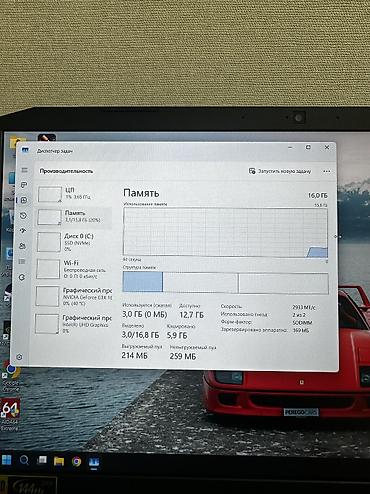This screenshot has height=494, width=370.
Task: Click 'Запустить новую задачу' run new task button
Action: pos(280,171)
